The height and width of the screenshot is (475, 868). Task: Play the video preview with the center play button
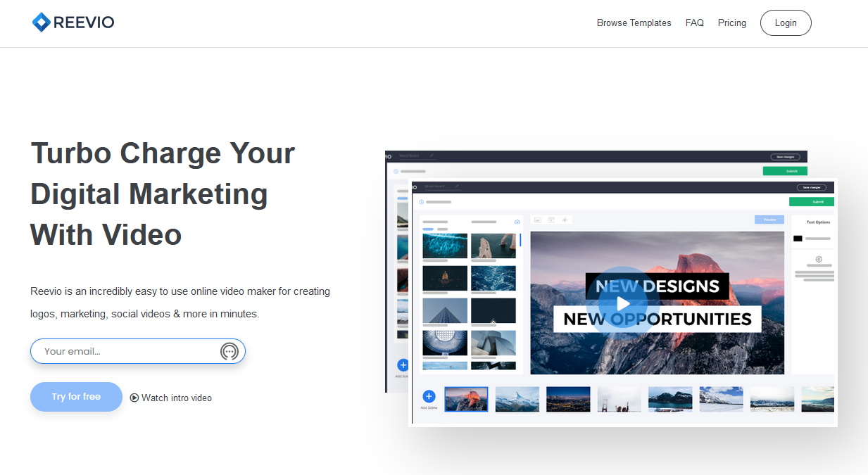coord(623,303)
